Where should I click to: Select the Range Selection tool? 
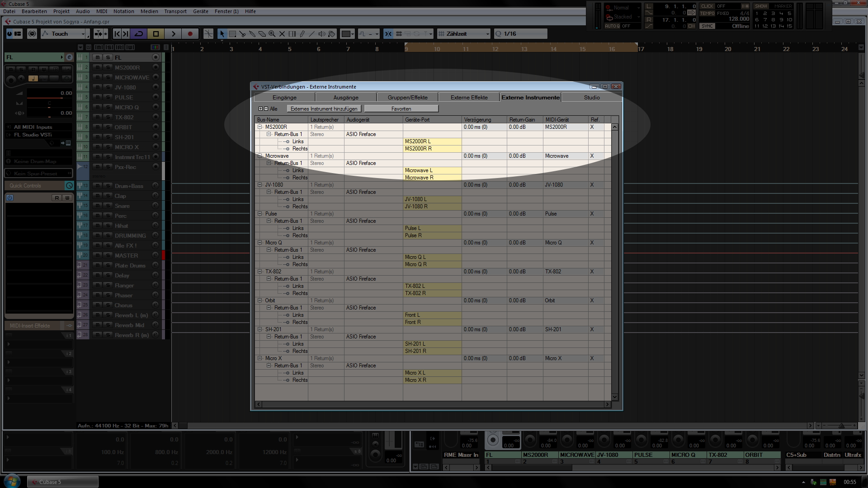coord(232,34)
